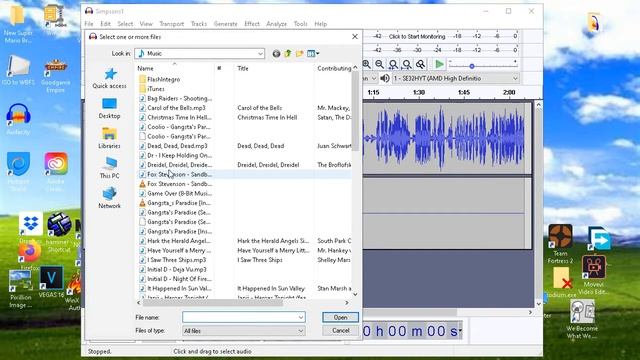Click green Play-at-speed button in Audacity

pos(439,64)
